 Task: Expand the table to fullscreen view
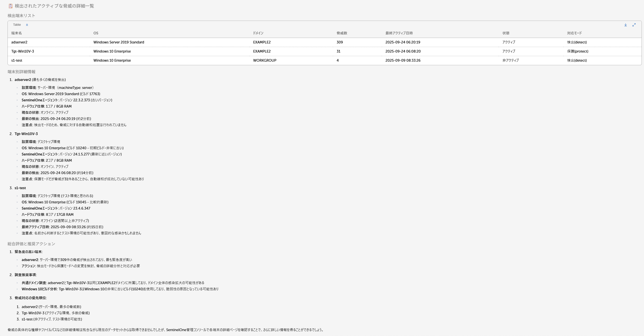[634, 25]
